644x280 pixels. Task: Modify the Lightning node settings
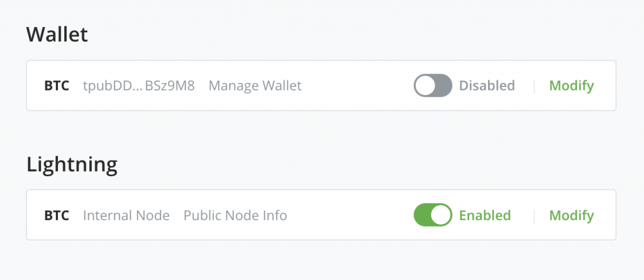click(x=572, y=215)
